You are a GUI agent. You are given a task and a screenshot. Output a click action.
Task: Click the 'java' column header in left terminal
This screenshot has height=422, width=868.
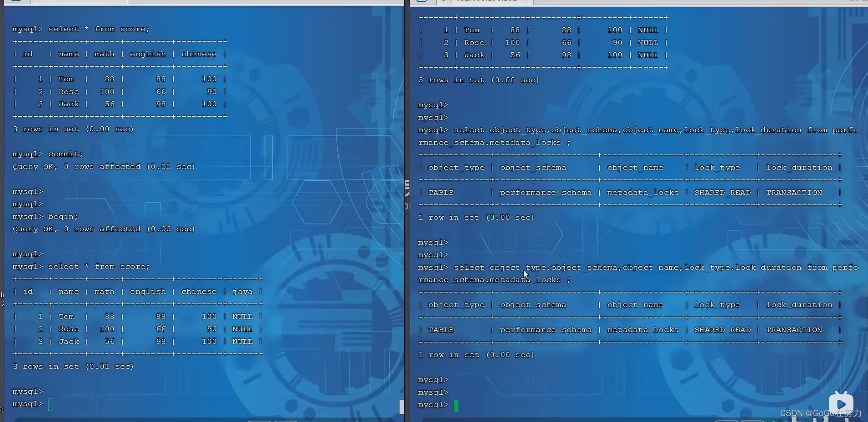click(x=242, y=292)
